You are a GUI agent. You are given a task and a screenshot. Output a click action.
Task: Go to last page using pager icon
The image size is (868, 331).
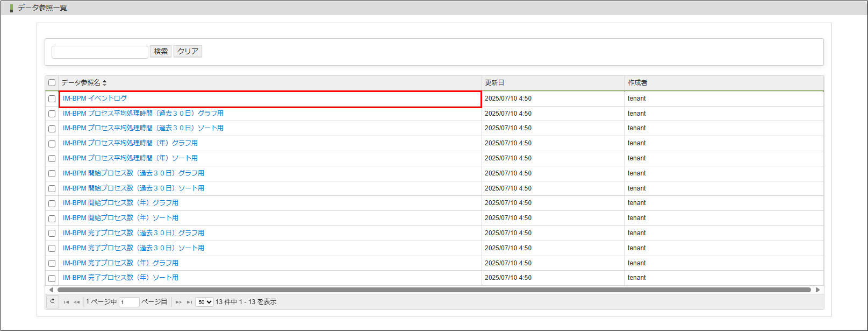click(x=189, y=302)
